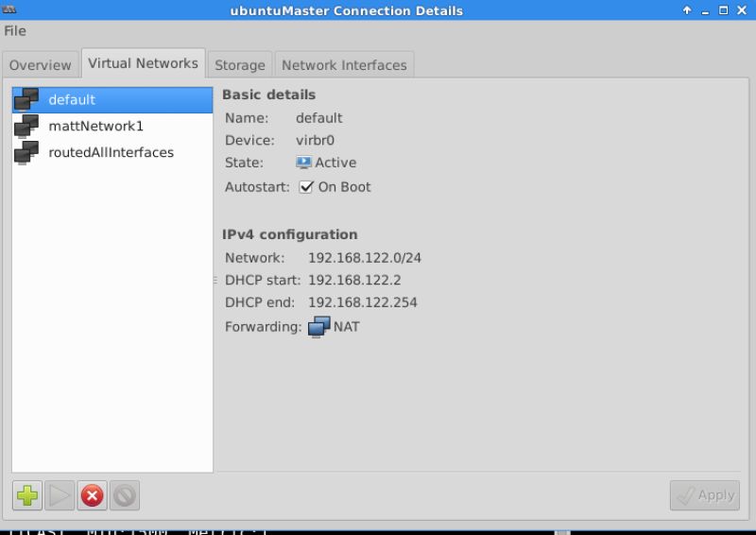Maximize the Connection Details window
Viewport: 756px width, 535px height.
click(723, 10)
